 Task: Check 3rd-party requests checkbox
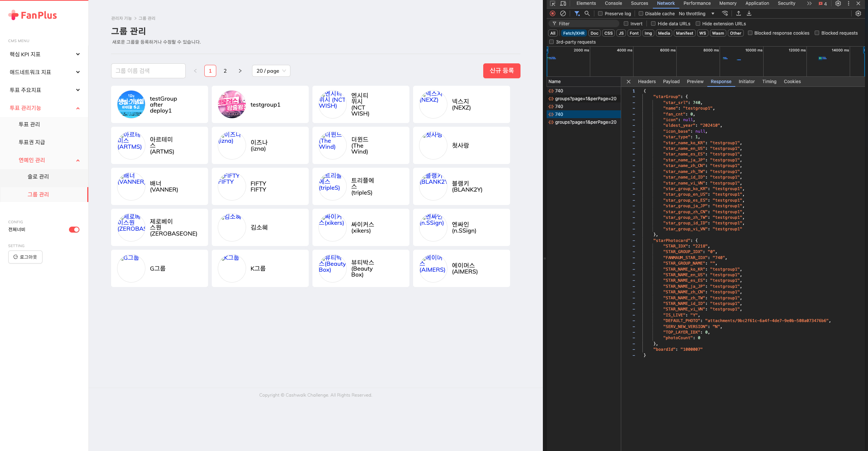(551, 42)
